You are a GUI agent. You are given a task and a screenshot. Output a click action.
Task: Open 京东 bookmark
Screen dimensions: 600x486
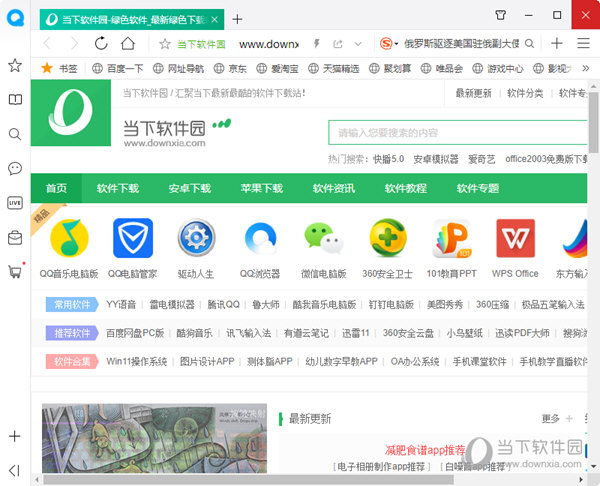coord(230,68)
